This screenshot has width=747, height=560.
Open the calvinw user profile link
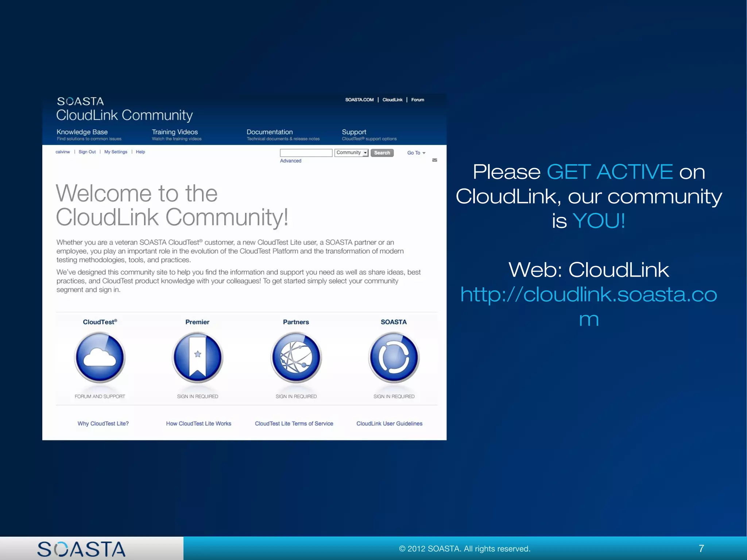(x=63, y=152)
